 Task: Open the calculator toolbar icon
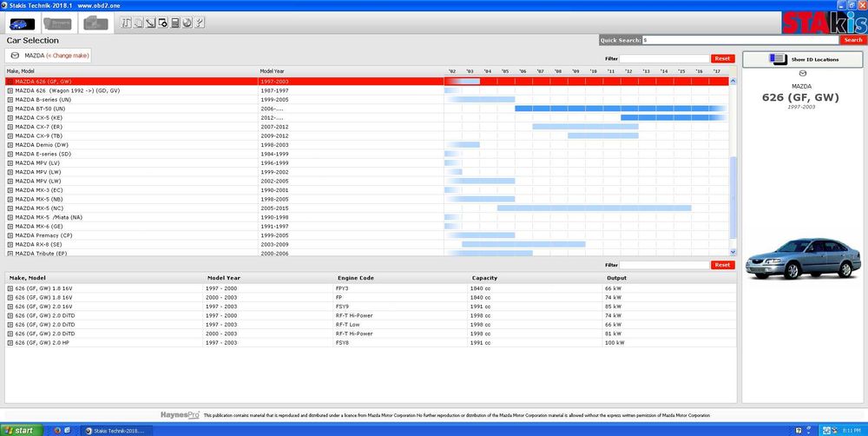tap(175, 23)
